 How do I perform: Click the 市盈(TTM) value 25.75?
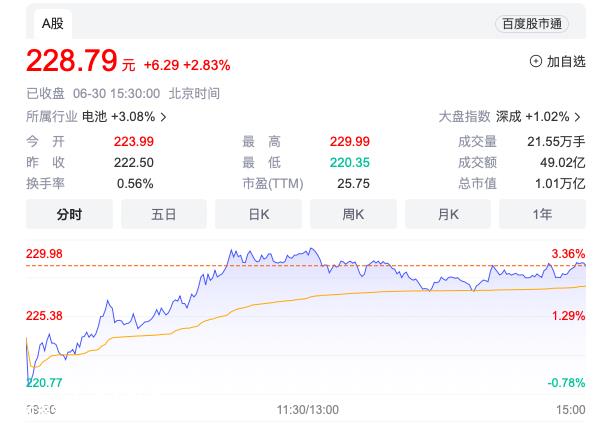(x=353, y=183)
